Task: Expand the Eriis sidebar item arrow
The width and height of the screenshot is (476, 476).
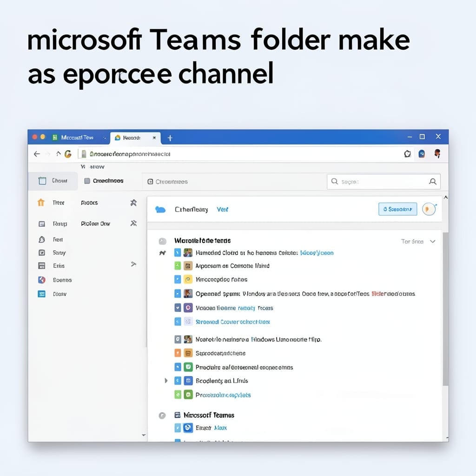Action: [133, 264]
